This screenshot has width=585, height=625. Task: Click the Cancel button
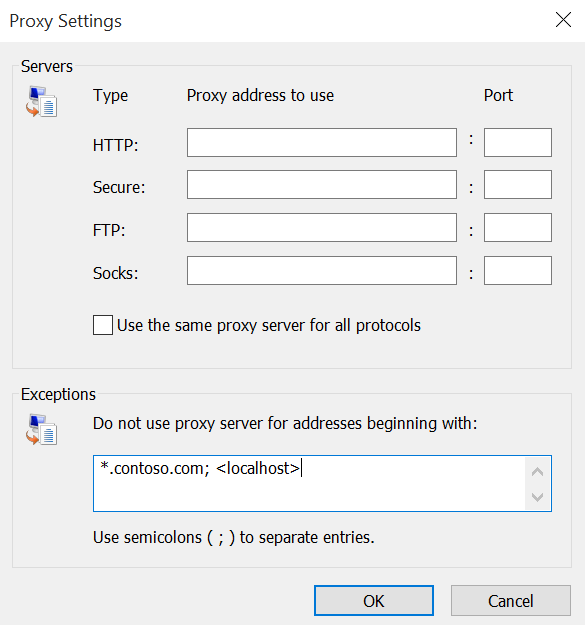pos(510,601)
